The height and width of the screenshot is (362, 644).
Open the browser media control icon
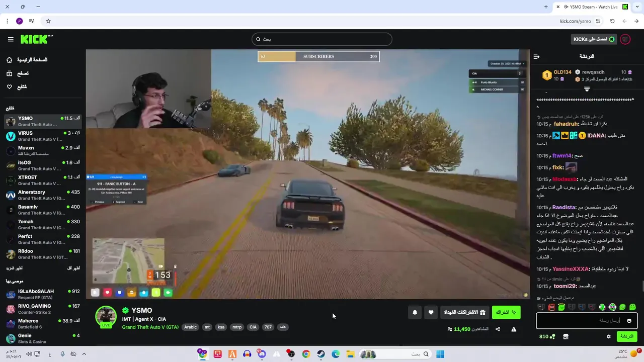coord(32,21)
